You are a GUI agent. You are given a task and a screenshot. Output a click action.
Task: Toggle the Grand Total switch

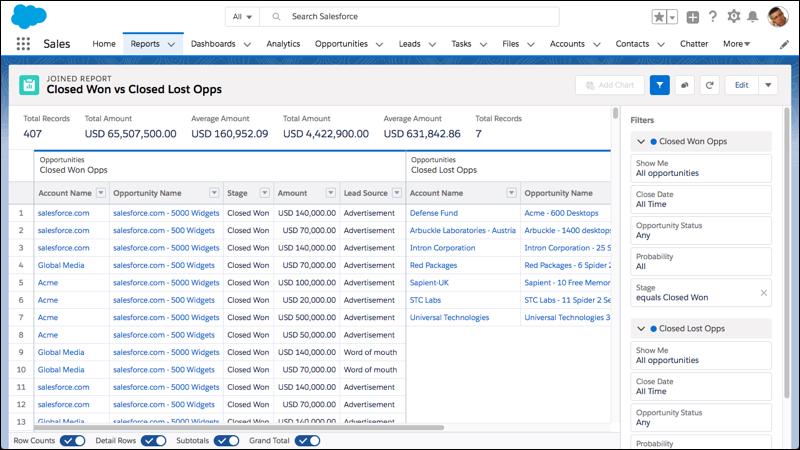[x=307, y=440]
